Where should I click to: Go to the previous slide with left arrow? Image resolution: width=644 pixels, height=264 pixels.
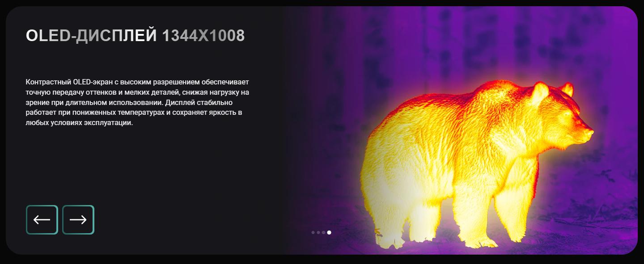pyautogui.click(x=42, y=220)
